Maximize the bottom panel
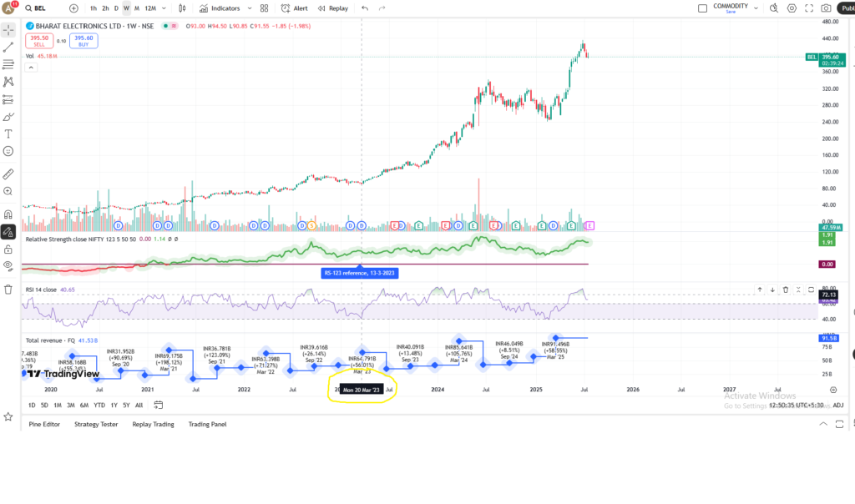The width and height of the screenshot is (855, 504). coord(839,424)
